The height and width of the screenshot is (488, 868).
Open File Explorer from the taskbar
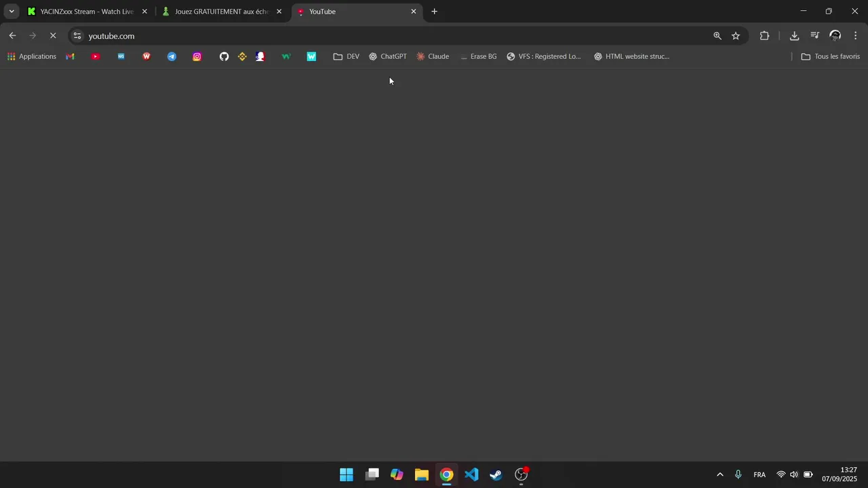[422, 474]
